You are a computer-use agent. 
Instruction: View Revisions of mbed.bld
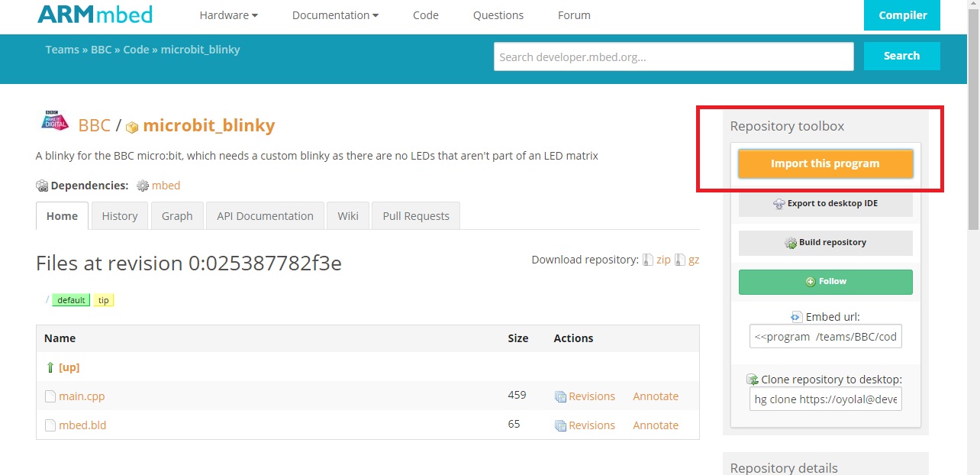(592, 425)
